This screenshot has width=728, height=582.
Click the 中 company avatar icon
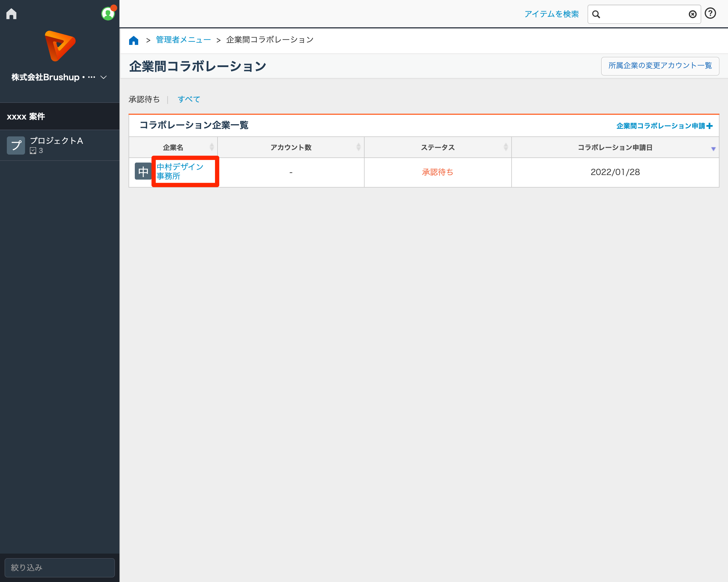143,171
